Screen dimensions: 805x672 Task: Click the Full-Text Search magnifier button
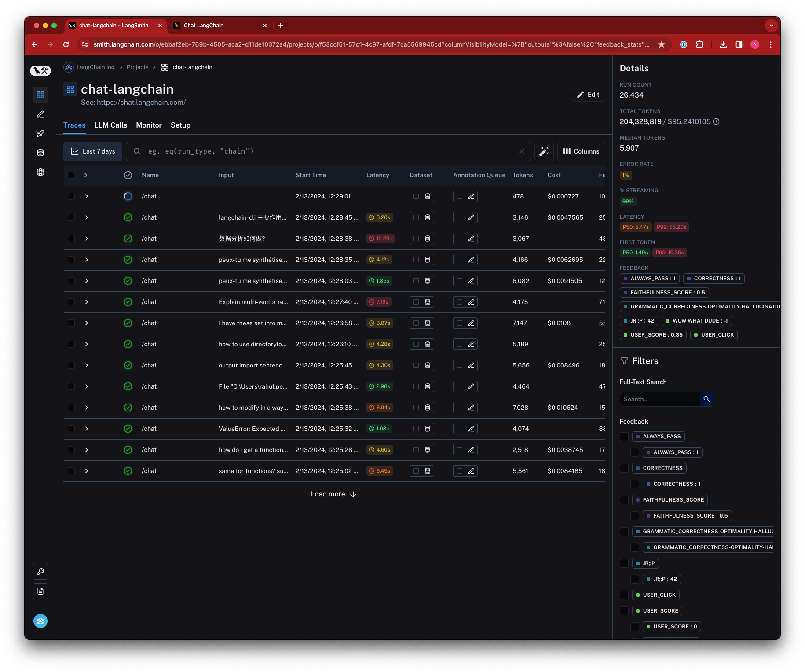707,399
